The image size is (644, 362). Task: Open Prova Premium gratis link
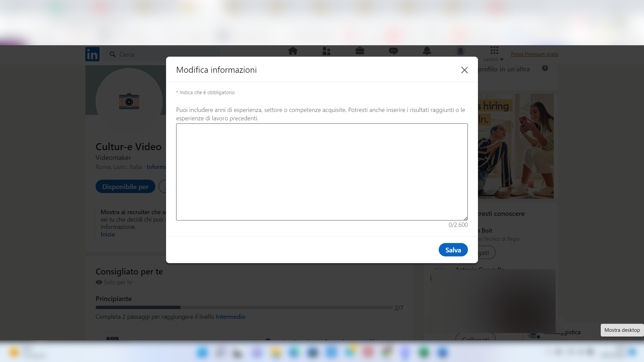(x=534, y=54)
